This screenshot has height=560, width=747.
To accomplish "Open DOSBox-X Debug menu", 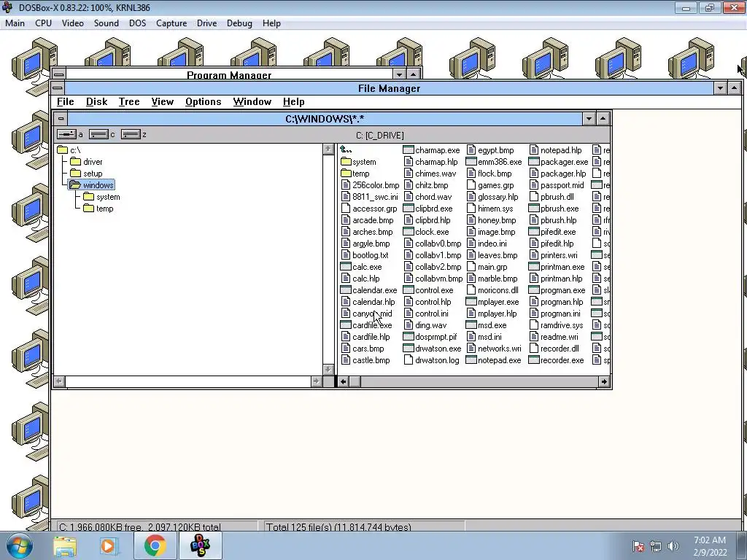I will click(239, 23).
